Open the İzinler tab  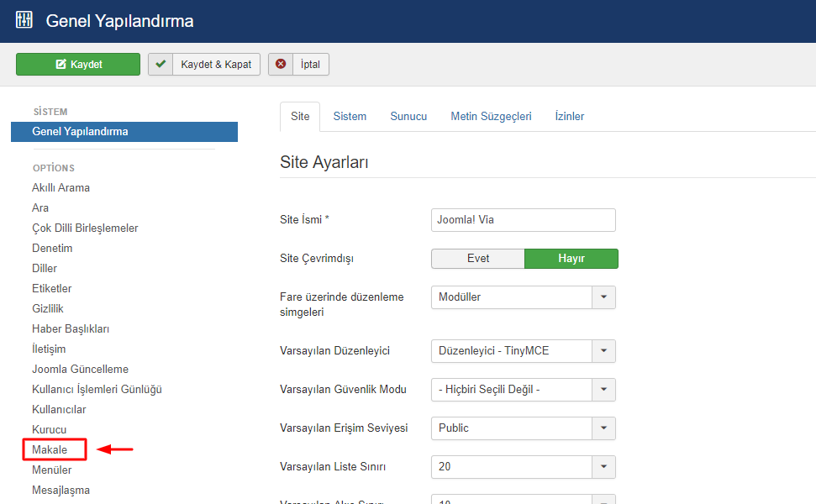569,117
